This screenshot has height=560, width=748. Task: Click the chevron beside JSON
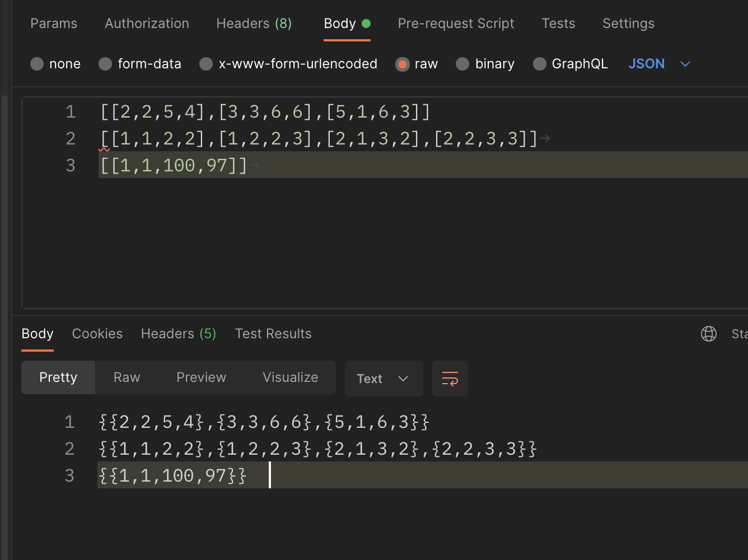pyautogui.click(x=685, y=64)
